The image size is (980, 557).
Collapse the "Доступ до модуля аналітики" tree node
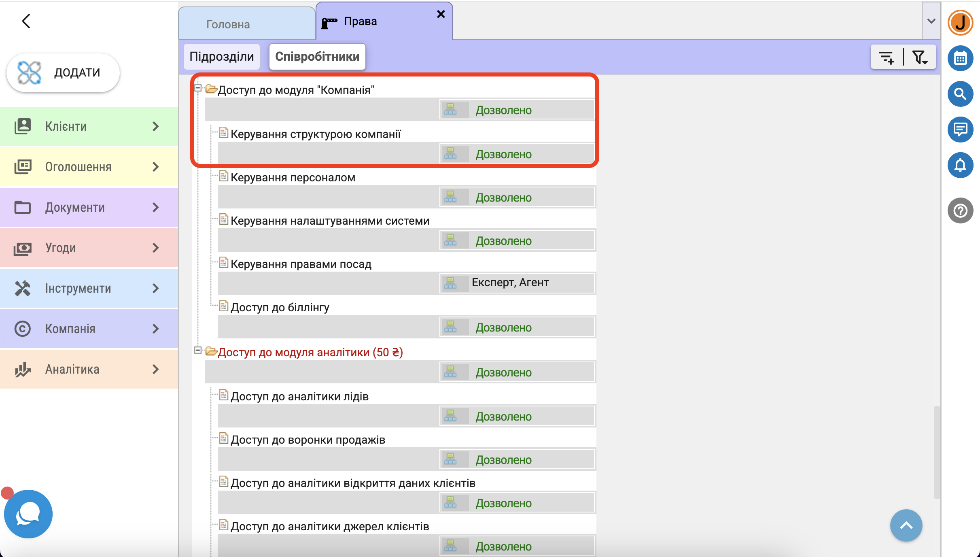[x=198, y=350]
